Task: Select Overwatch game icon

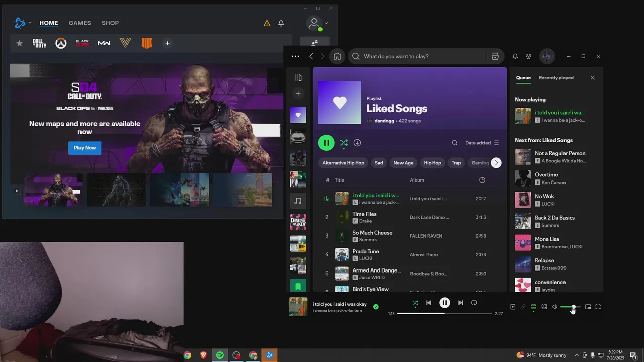Action: point(61,43)
